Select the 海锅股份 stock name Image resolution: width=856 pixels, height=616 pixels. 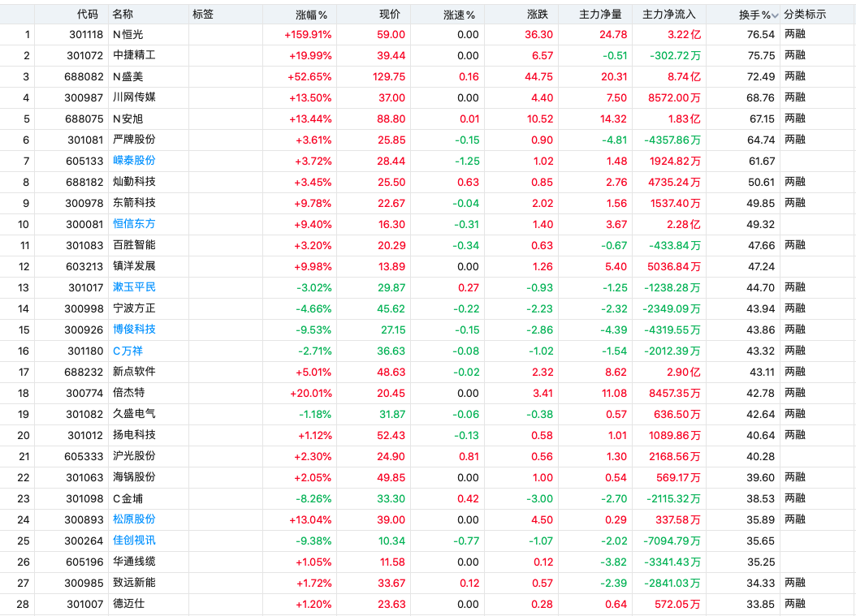134,477
